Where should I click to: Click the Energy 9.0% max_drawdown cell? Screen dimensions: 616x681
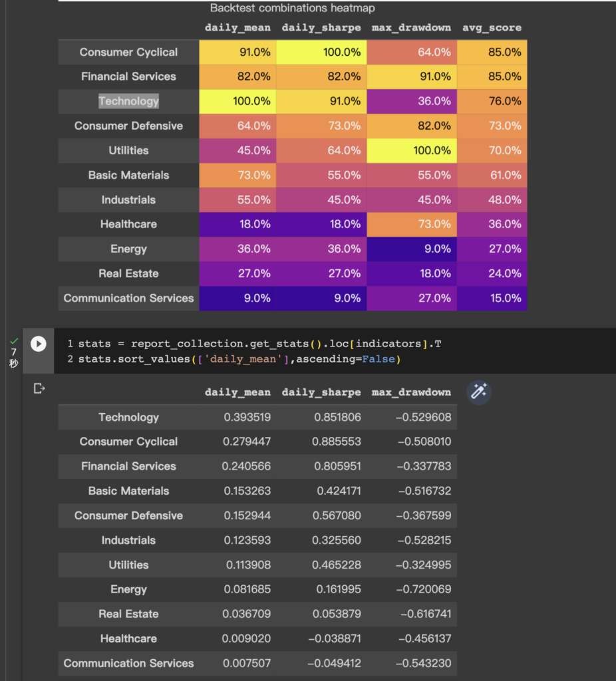[x=411, y=249]
